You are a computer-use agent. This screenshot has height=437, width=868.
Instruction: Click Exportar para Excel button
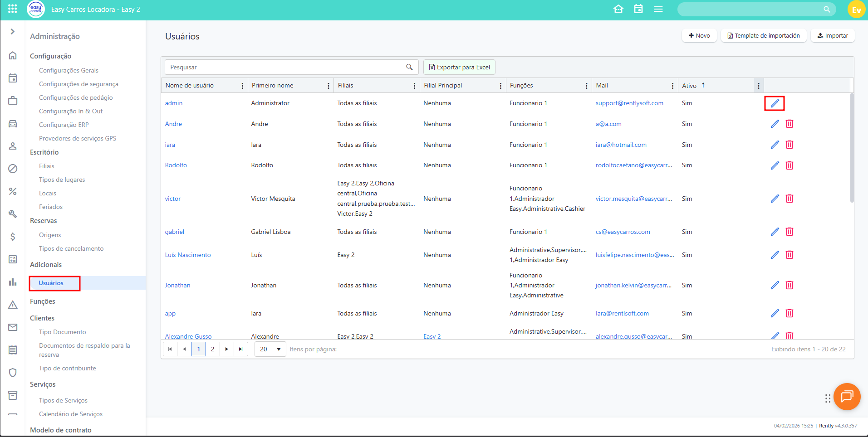(x=459, y=67)
